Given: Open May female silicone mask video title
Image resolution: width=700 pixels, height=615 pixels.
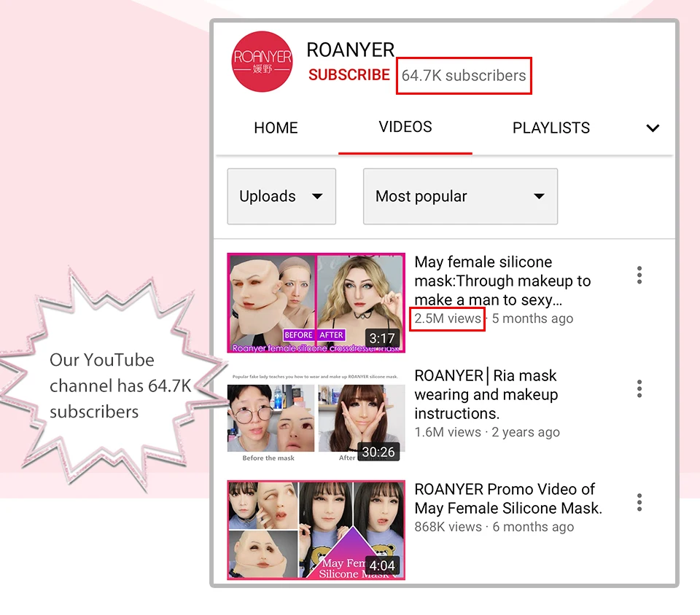Looking at the screenshot, I should pyautogui.click(x=502, y=281).
